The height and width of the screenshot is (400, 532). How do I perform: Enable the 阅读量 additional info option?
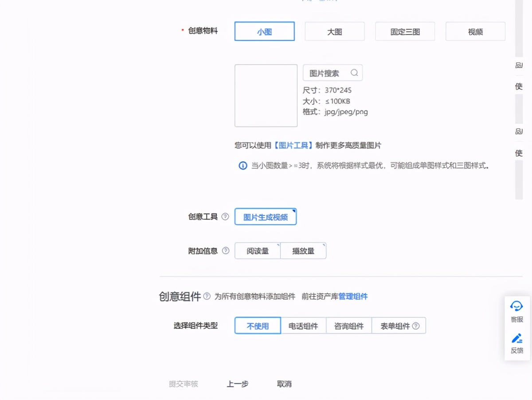[x=257, y=251]
